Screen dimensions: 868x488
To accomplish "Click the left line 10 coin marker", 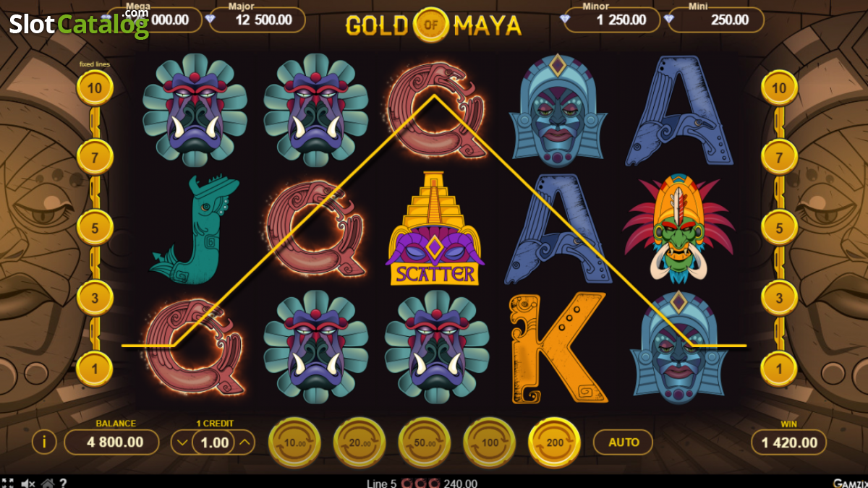I will pyautogui.click(x=95, y=88).
